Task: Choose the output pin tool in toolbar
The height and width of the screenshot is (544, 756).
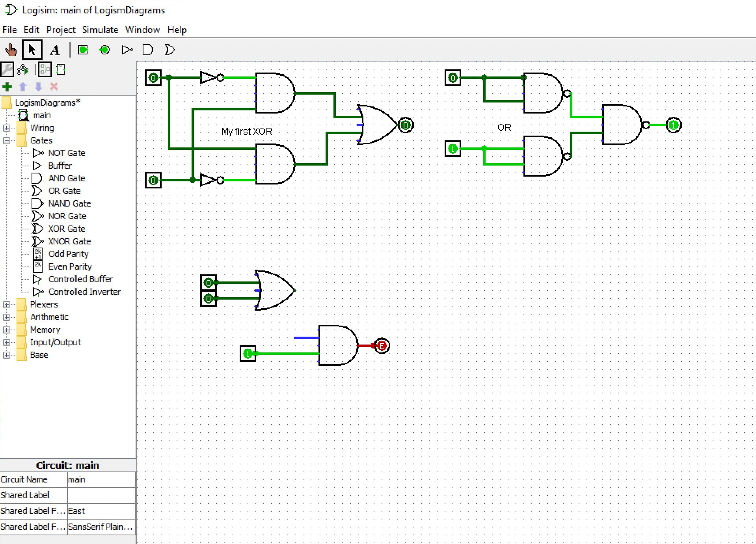Action: click(x=104, y=50)
